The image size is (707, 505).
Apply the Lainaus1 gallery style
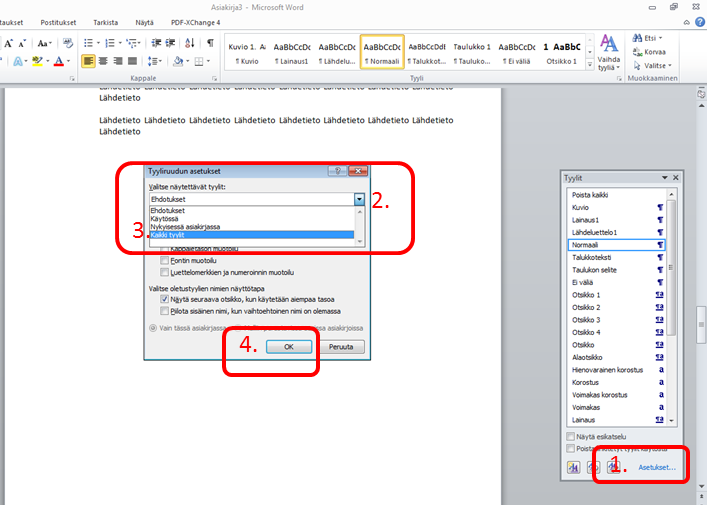click(x=292, y=52)
